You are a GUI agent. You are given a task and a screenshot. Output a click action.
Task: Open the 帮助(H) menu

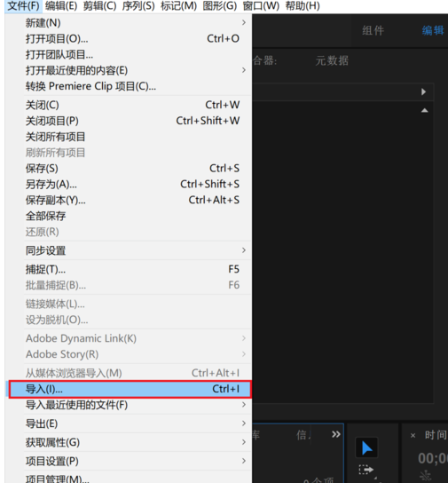pos(303,6)
